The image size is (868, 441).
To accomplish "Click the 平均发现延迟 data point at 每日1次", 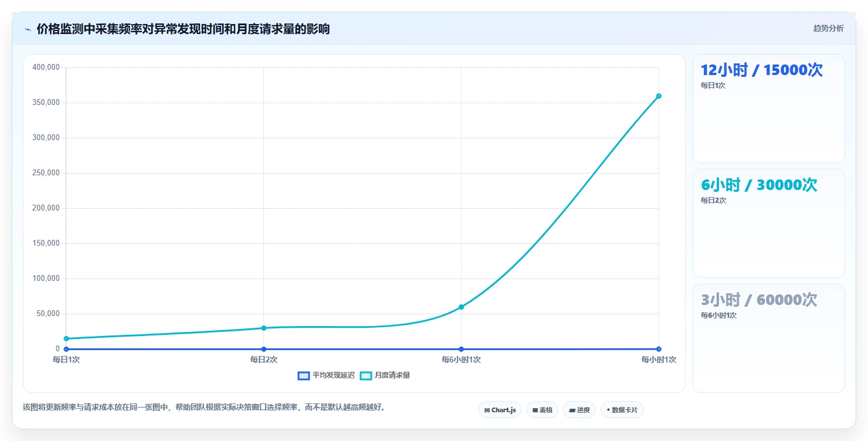I will pyautogui.click(x=66, y=349).
